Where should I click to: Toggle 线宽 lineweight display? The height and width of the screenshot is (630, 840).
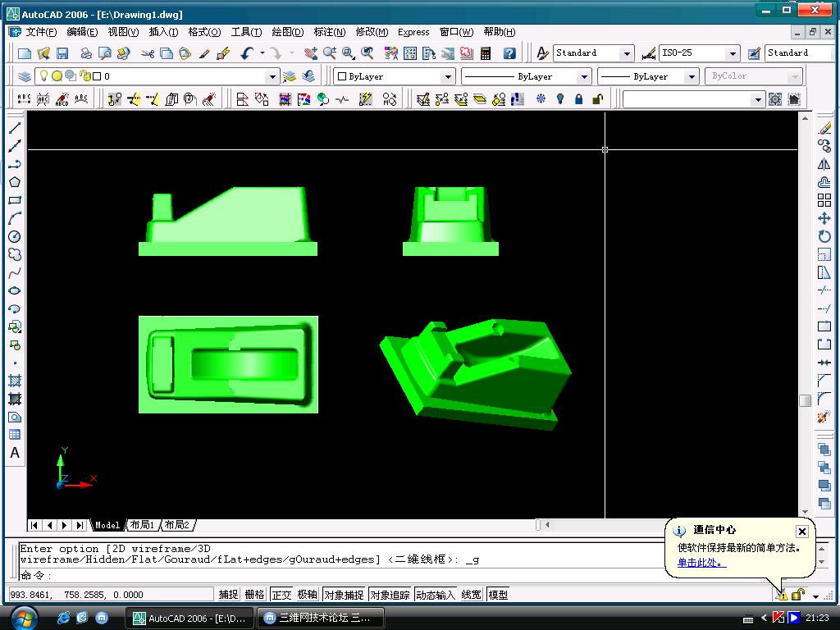pyautogui.click(x=472, y=595)
